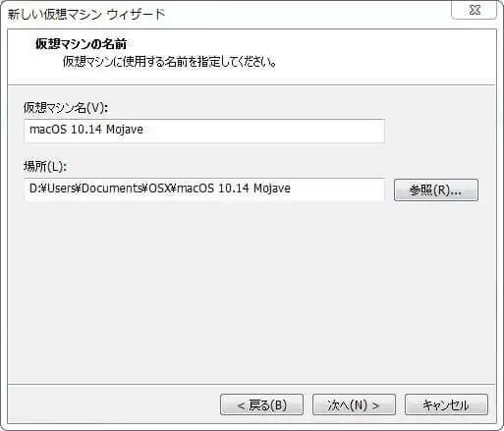
Task: Click the header description about specifying a name
Action: point(169,62)
